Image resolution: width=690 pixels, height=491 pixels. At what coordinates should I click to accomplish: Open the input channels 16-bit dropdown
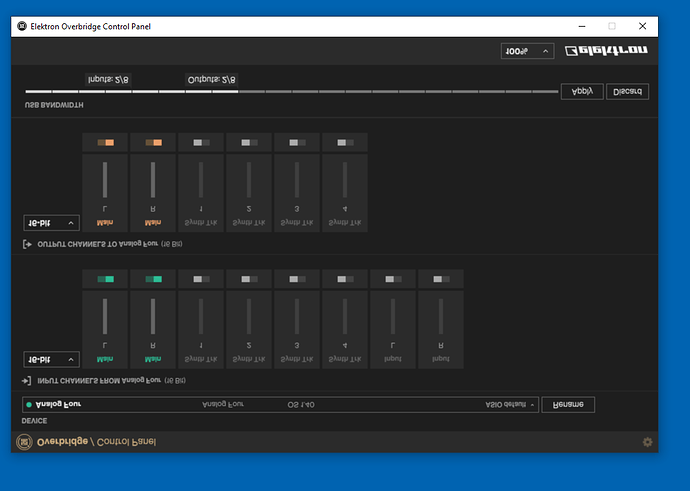[51, 359]
